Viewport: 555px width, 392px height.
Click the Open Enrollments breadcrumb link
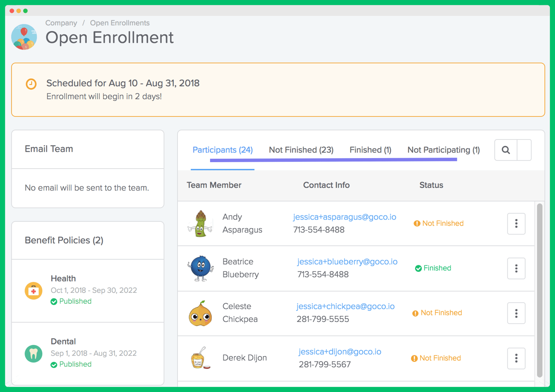[x=119, y=23]
